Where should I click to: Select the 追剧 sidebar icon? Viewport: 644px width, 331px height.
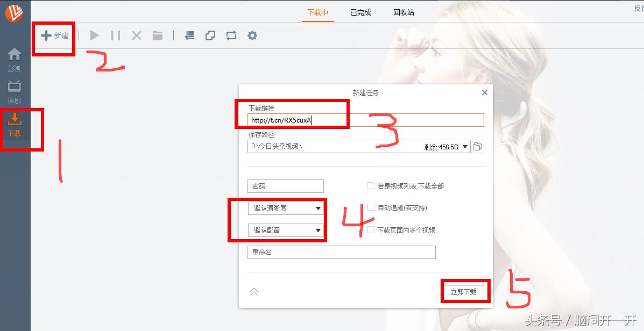coord(15,90)
